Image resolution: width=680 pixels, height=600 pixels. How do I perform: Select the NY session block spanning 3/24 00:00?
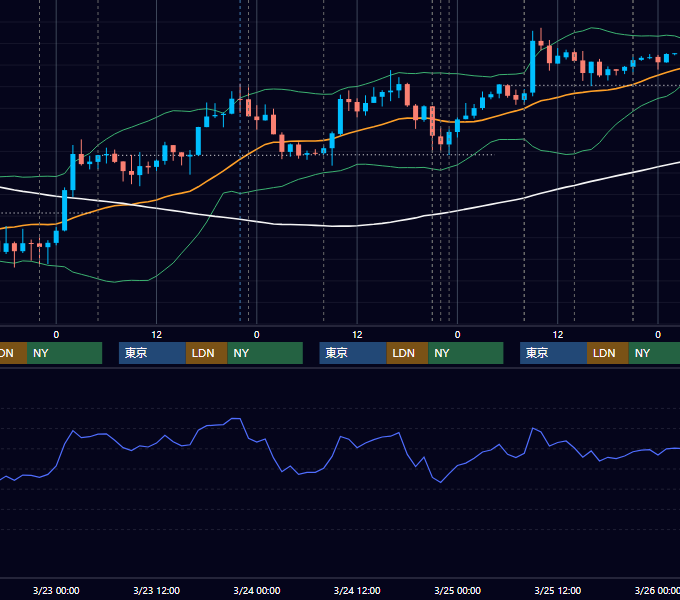click(265, 353)
